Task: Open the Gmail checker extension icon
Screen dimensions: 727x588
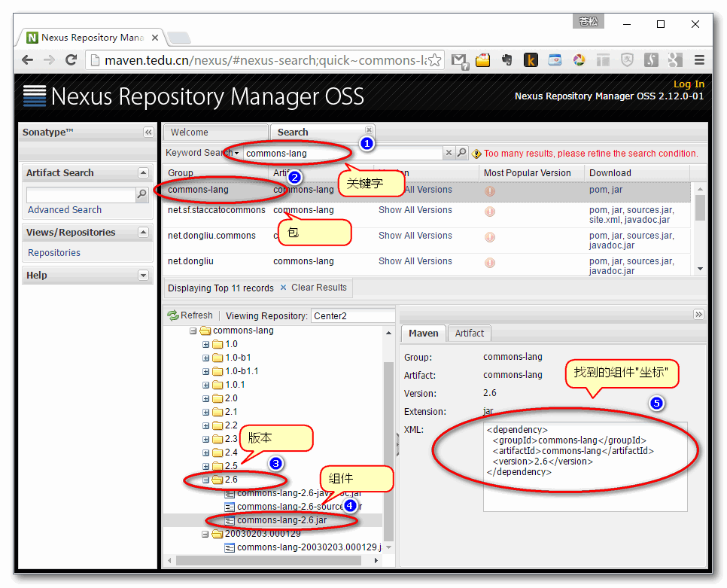Action: pos(460,60)
